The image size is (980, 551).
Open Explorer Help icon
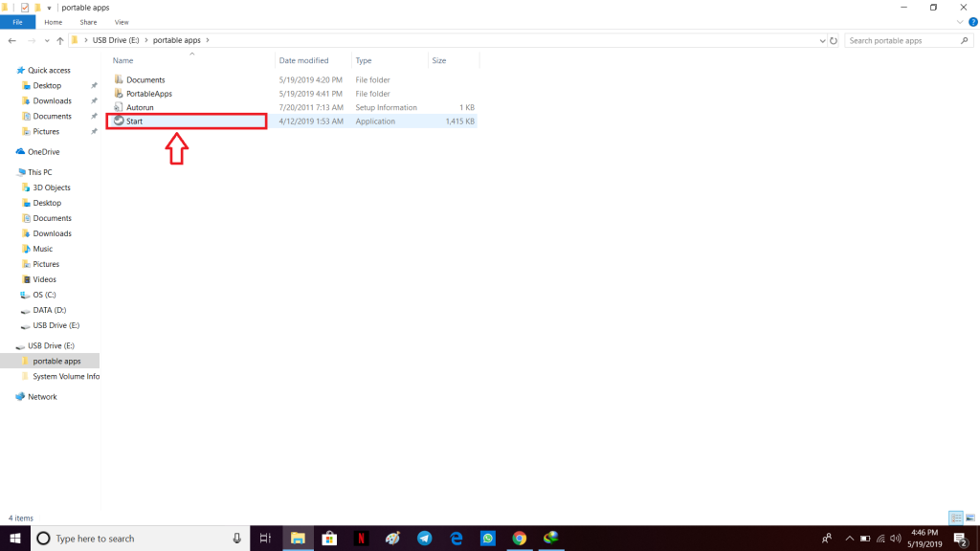973,22
